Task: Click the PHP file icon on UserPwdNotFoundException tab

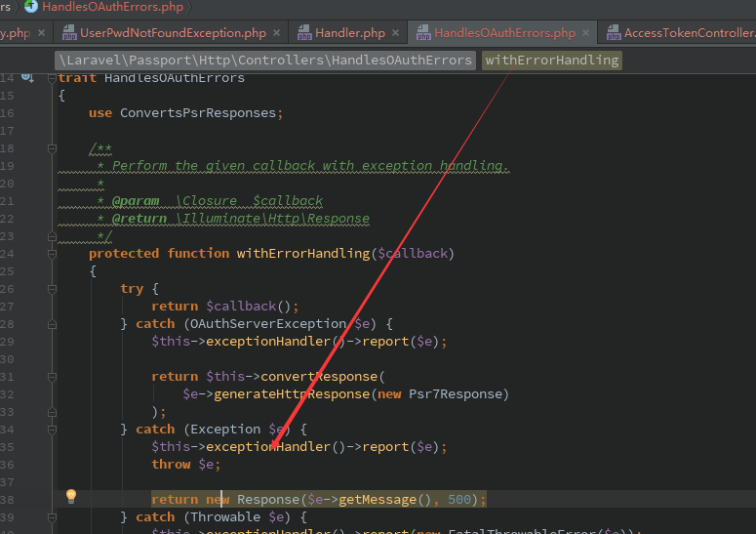Action: click(x=69, y=33)
